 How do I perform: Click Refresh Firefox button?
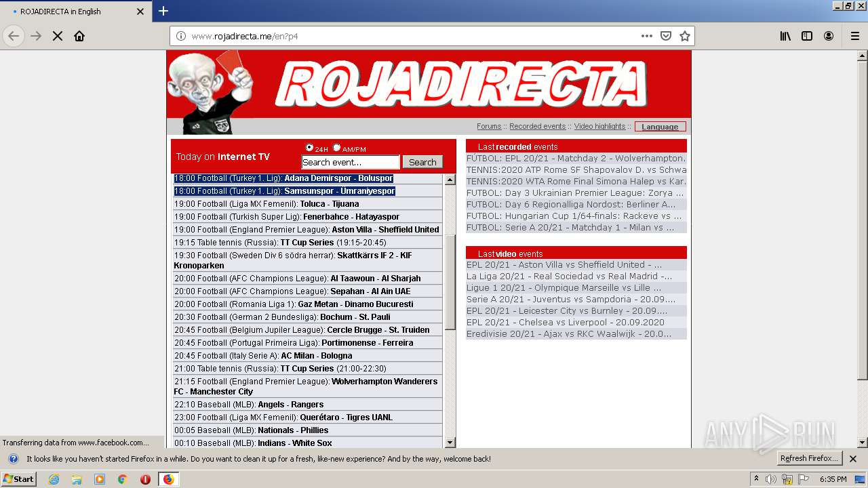tap(810, 459)
